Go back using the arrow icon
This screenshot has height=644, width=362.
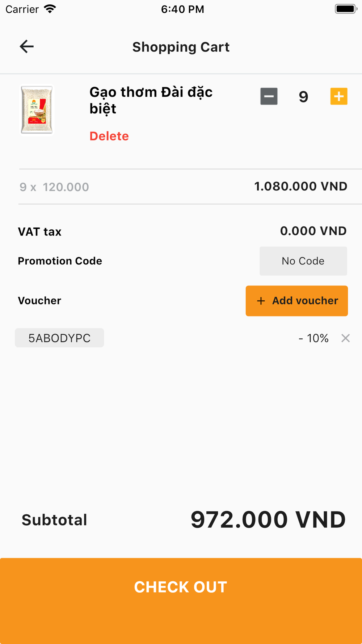click(27, 47)
